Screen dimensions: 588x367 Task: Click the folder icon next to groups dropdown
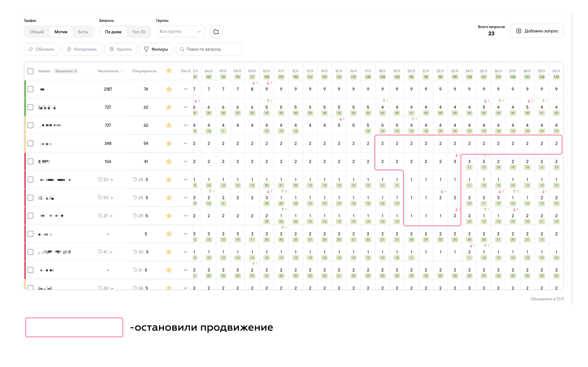click(x=216, y=31)
